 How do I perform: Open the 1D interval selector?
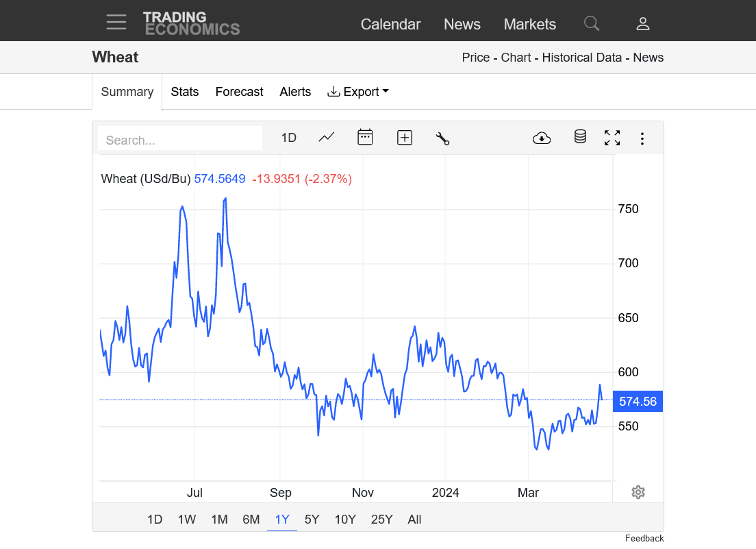click(x=288, y=138)
